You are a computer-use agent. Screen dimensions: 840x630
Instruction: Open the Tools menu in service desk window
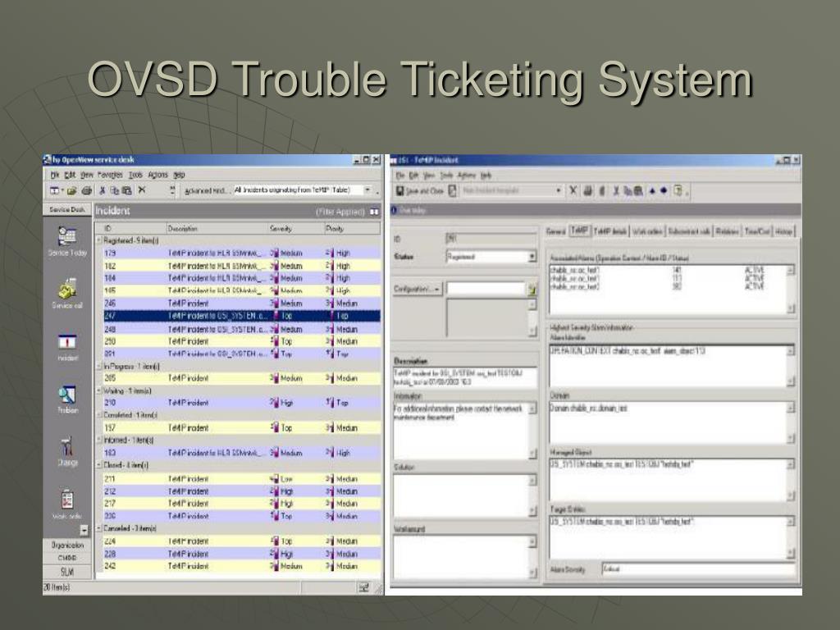(135, 175)
